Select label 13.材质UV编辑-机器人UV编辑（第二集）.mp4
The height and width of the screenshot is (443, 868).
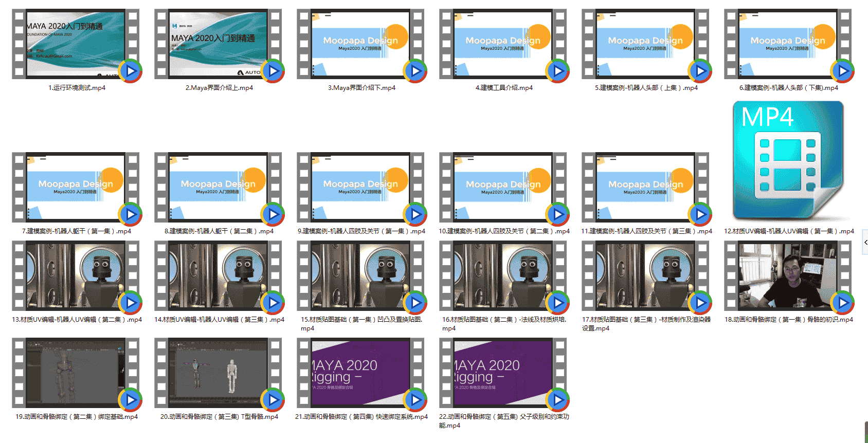pos(77,320)
